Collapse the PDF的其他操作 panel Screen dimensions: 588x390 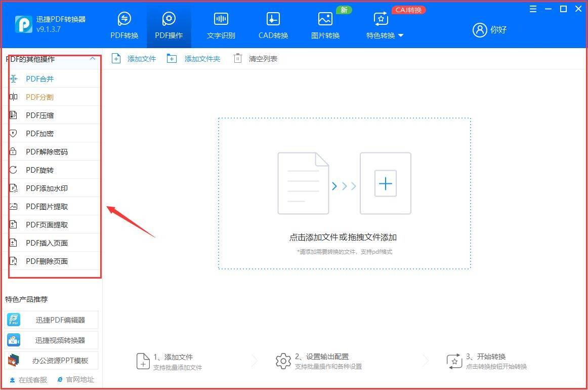tap(93, 59)
